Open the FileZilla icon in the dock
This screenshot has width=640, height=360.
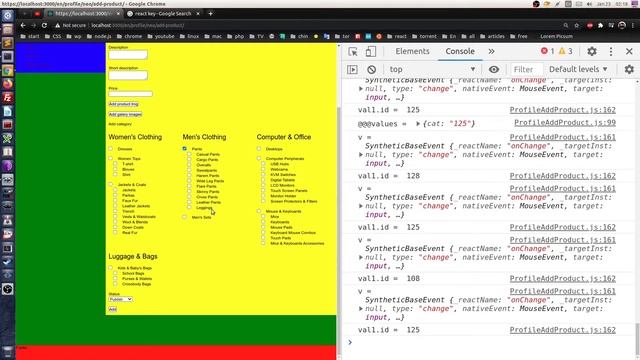(x=7, y=98)
